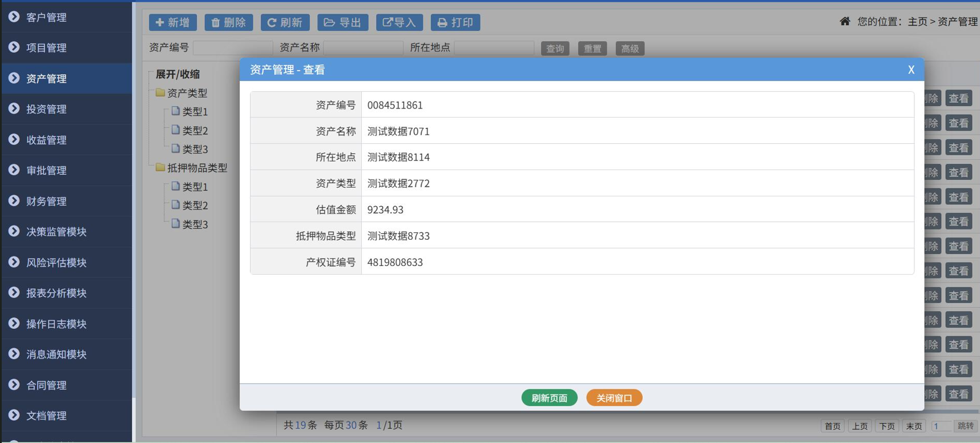Collapse the 抵押物品类型 tree node
The width and height of the screenshot is (980, 443).
[197, 168]
